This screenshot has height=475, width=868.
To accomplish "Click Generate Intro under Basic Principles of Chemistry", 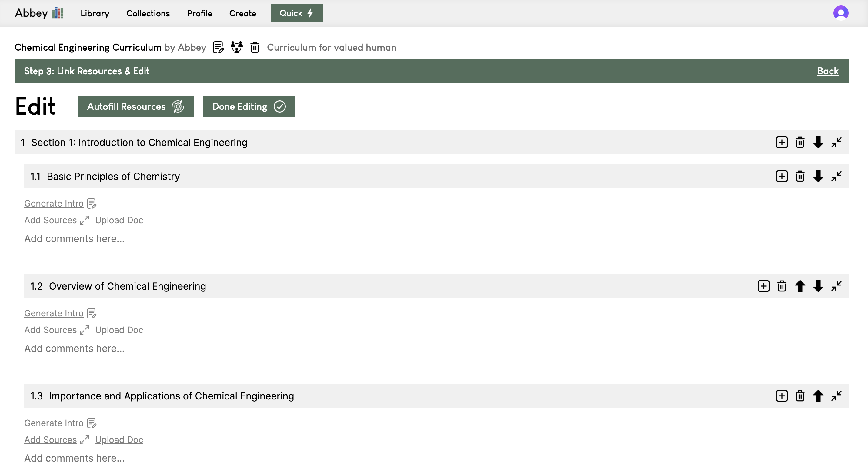I will 54,204.
